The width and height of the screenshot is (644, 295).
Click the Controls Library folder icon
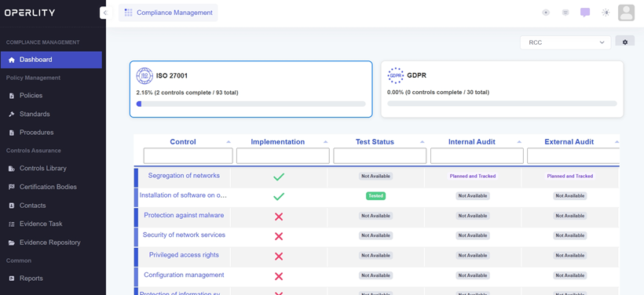pos(12,169)
